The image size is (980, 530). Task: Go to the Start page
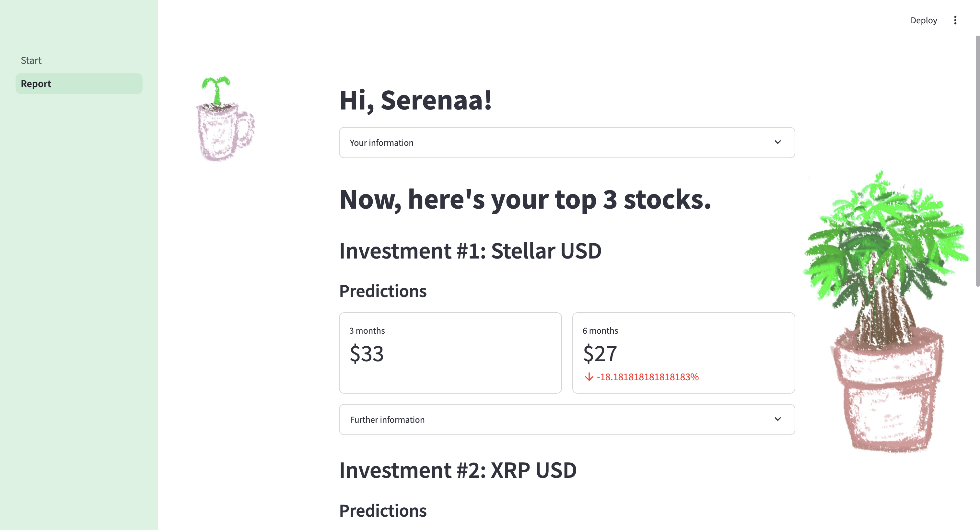[x=31, y=61]
